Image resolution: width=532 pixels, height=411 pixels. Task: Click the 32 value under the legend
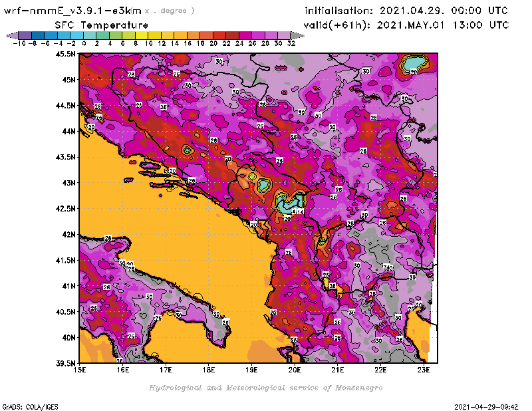(291, 43)
